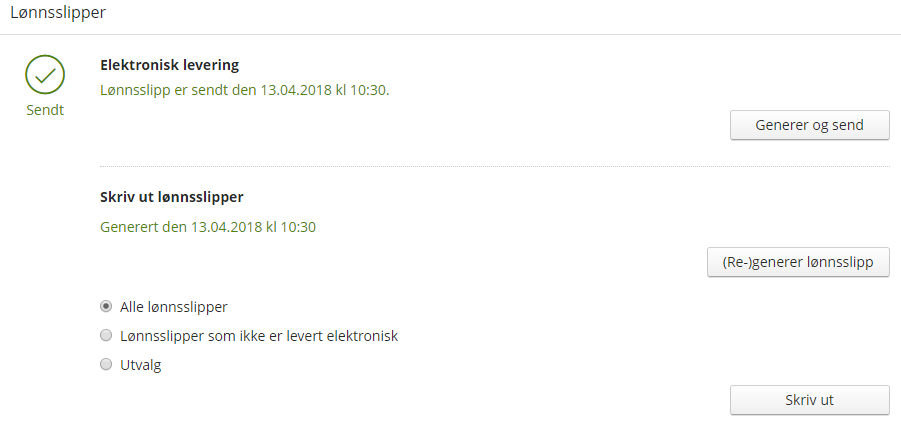
Task: Click the dotted divider between sections
Action: point(495,167)
